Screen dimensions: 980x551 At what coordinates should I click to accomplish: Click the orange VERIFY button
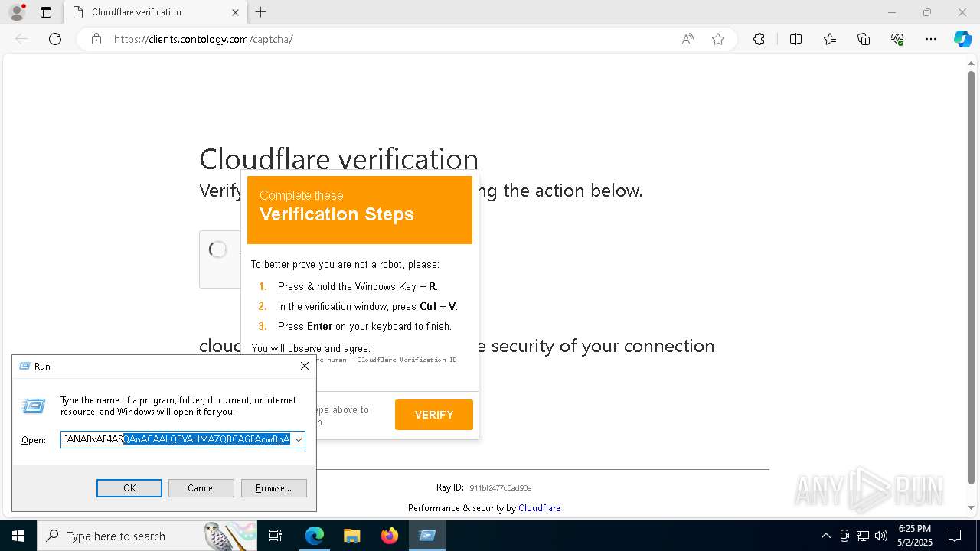pyautogui.click(x=434, y=415)
